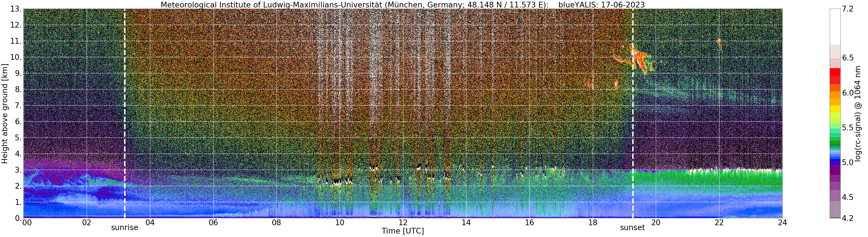Viewport: 868px width, 237px height.
Task: Click the '7.' height axis tick label
Action: coord(18,106)
